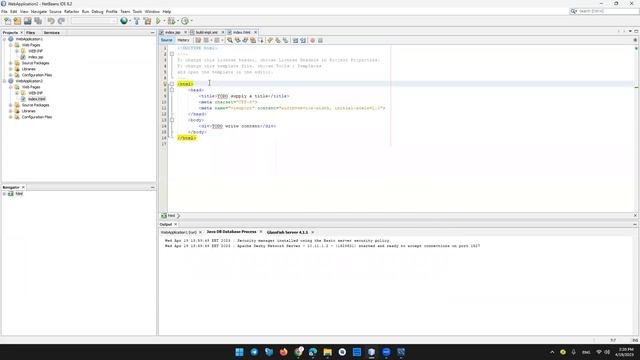This screenshot has width=640, height=360.
Task: Open the project configuration combo box
Action: pos(93,21)
